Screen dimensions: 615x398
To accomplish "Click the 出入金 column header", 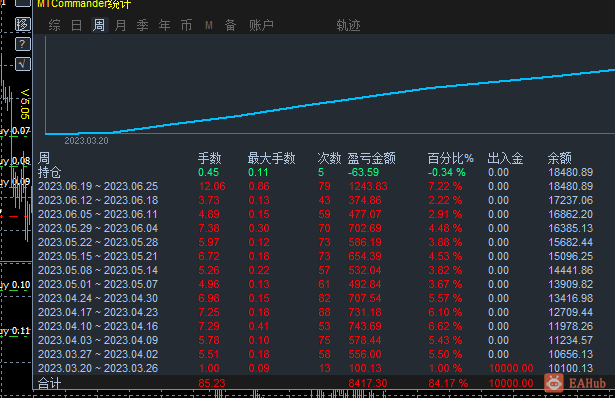I will [x=505, y=158].
